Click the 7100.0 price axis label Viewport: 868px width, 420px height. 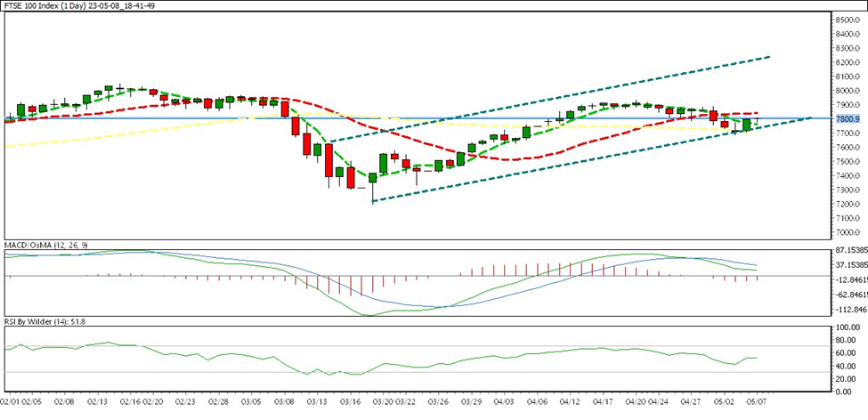point(847,219)
